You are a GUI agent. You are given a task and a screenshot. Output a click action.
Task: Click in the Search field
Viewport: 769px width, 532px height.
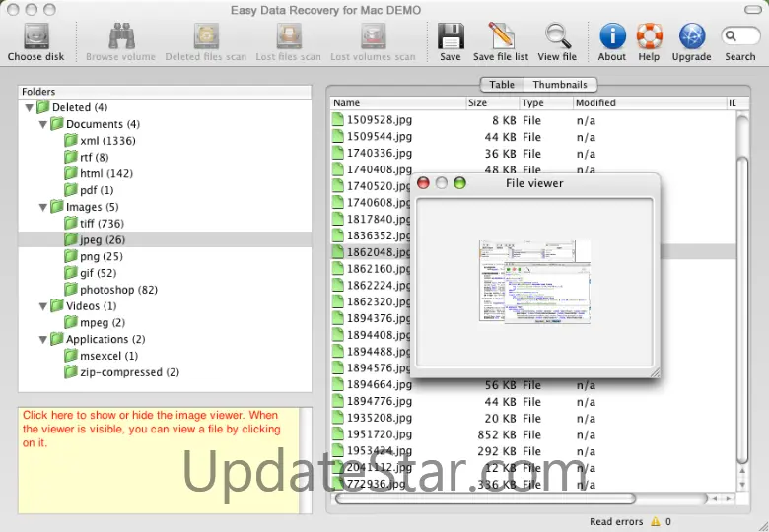743,36
